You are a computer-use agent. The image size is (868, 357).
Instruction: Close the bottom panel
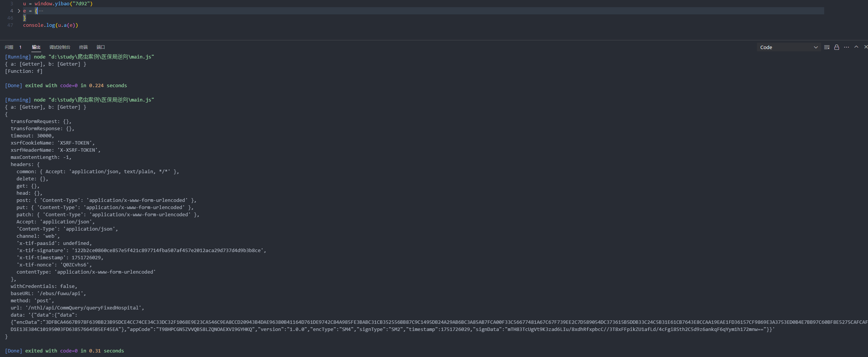click(866, 47)
